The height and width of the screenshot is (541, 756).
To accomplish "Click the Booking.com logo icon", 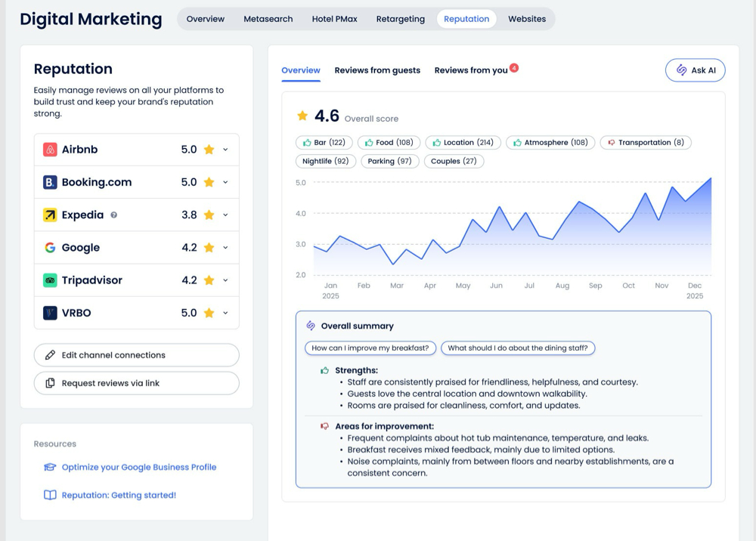I will coord(50,182).
